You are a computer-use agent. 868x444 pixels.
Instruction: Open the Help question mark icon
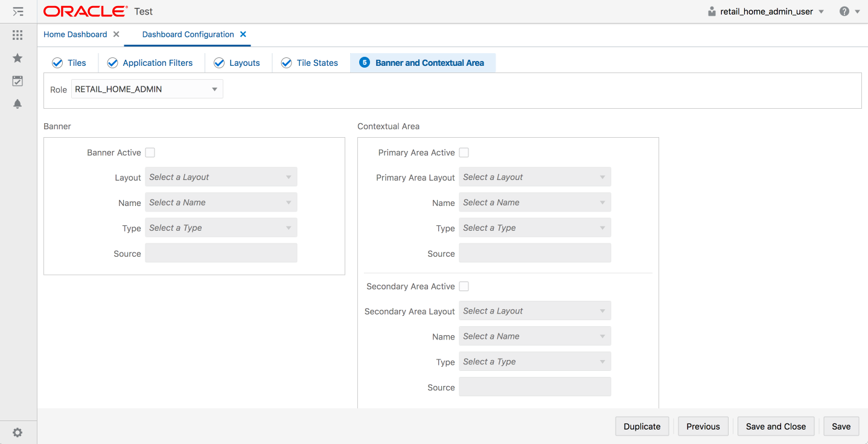844,11
